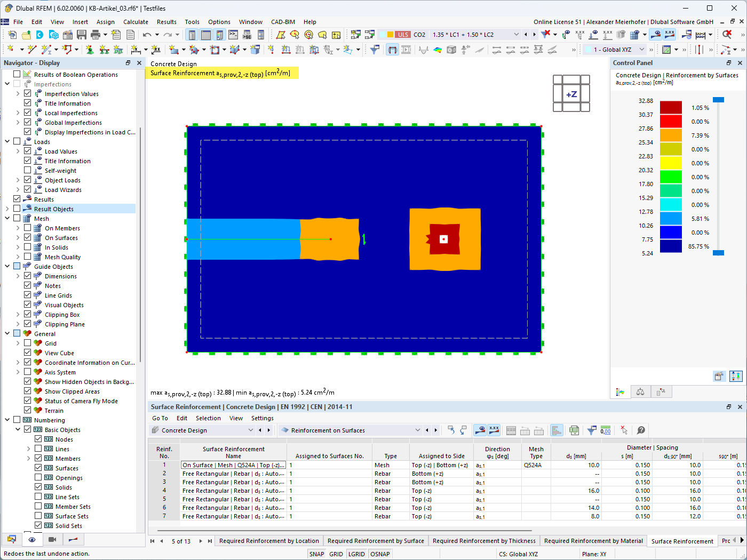Click the eye Display tab icon at Navigator bottom
The width and height of the screenshot is (747, 560).
point(32,540)
